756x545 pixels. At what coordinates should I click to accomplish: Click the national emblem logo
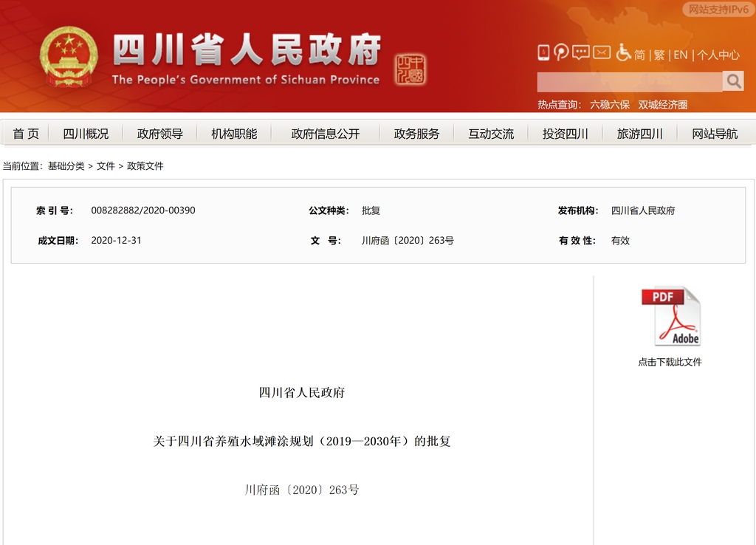click(69, 58)
